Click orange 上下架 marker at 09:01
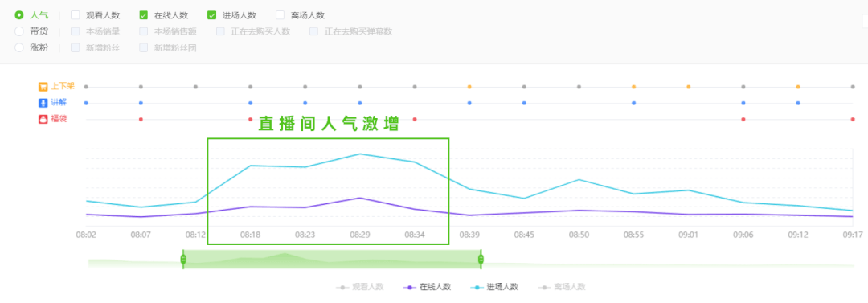Viewport: 868px width, 303px height. [689, 87]
